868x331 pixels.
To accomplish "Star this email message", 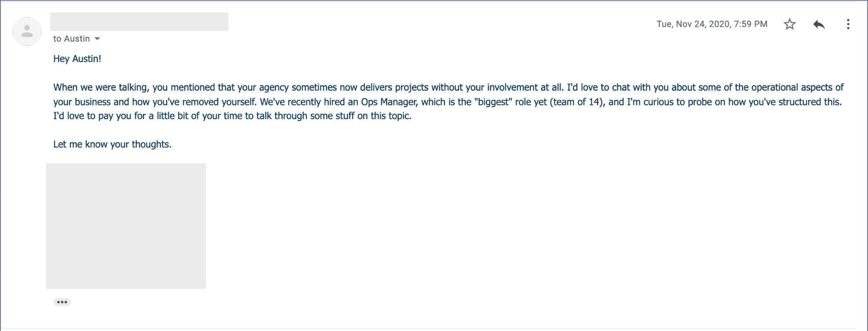I will pos(789,24).
